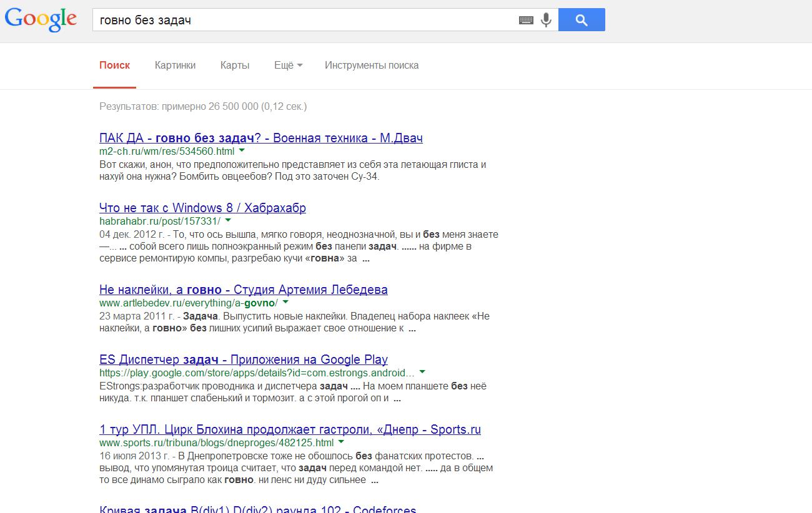Click the habrahabr.ru/post/157331/ URL text
812x513 pixels.
(160, 221)
